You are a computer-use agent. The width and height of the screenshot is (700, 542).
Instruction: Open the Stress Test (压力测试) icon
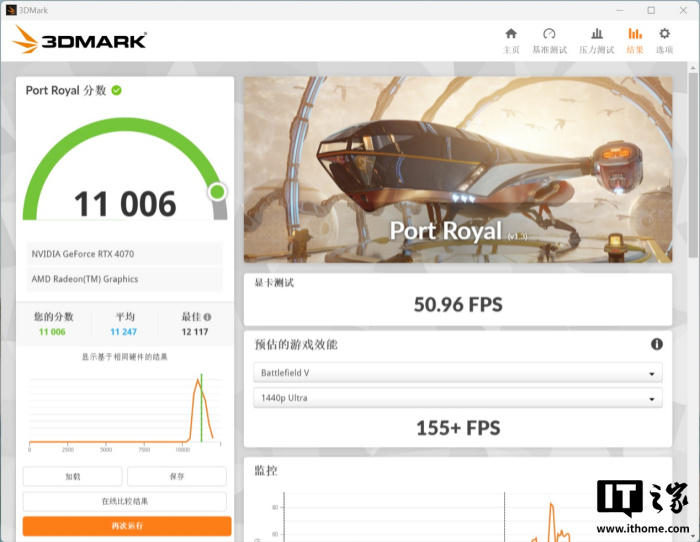tap(597, 39)
